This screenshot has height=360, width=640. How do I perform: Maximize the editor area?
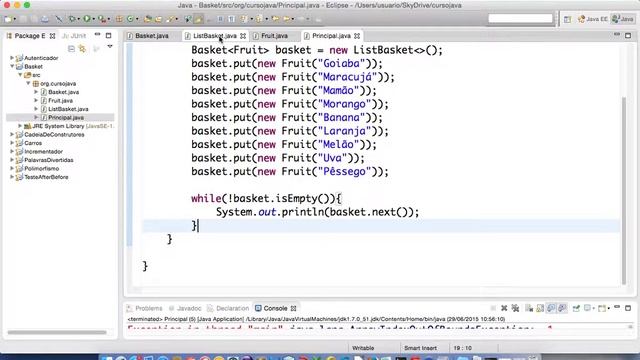(x=628, y=36)
